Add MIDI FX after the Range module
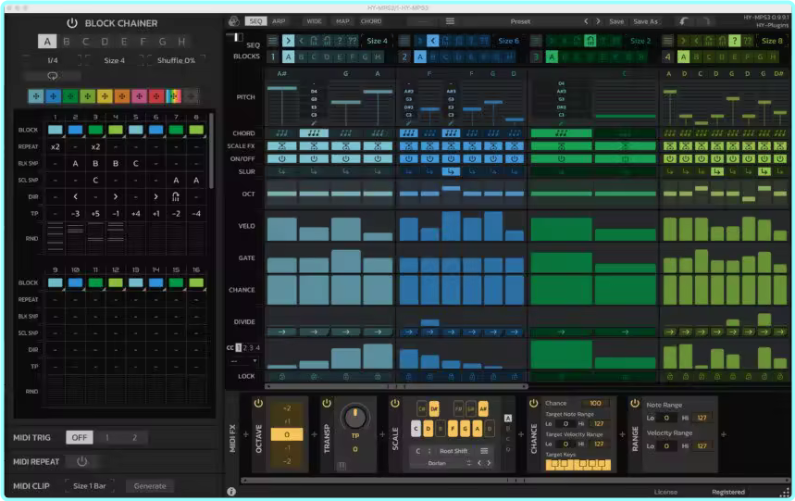Viewport: 795px width, 501px height. coord(724,434)
